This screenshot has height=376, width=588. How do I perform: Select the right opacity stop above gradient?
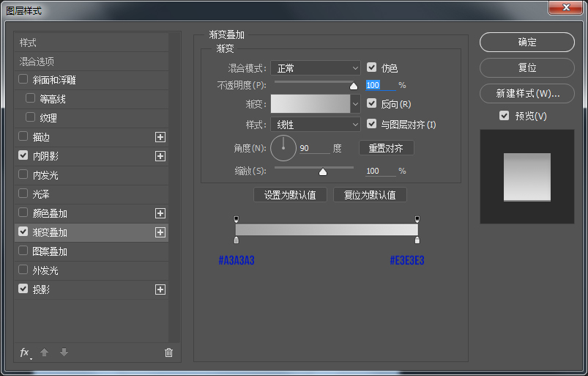click(417, 219)
